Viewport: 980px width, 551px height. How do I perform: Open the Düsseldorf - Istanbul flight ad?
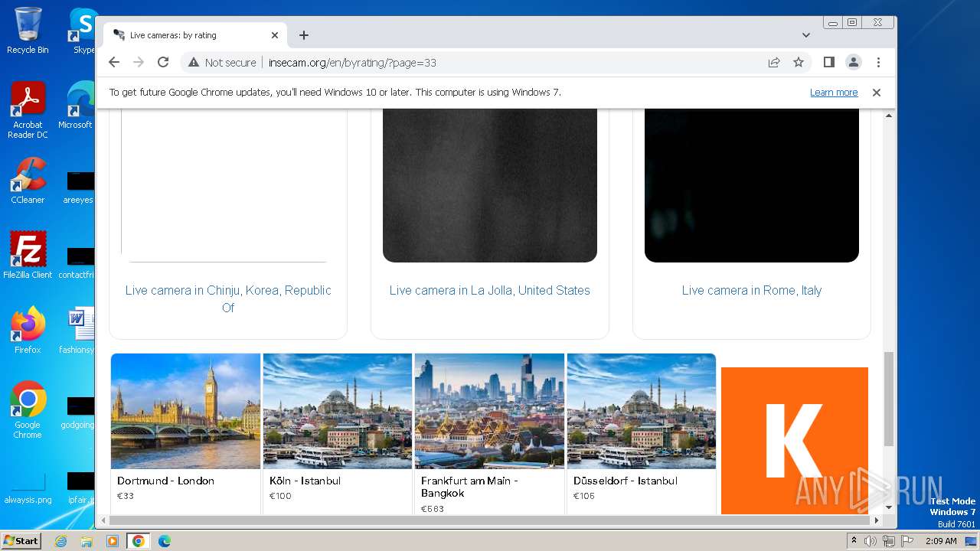[642, 432]
